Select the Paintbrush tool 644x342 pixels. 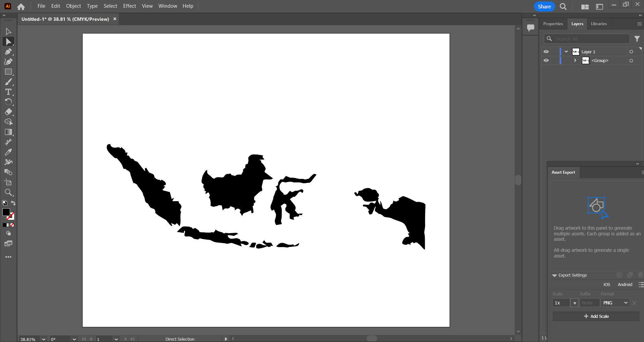click(x=8, y=82)
